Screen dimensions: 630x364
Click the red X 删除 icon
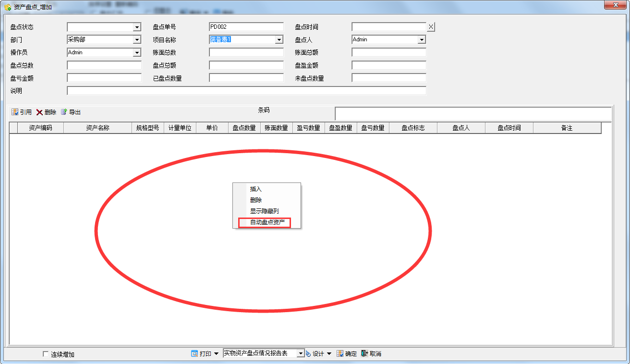[39, 112]
